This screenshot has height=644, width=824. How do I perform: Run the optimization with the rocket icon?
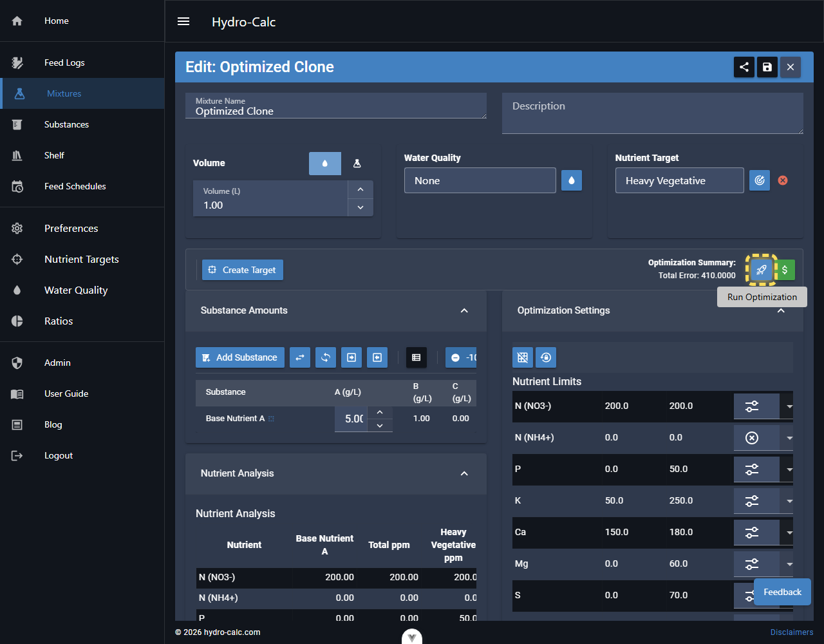762,270
